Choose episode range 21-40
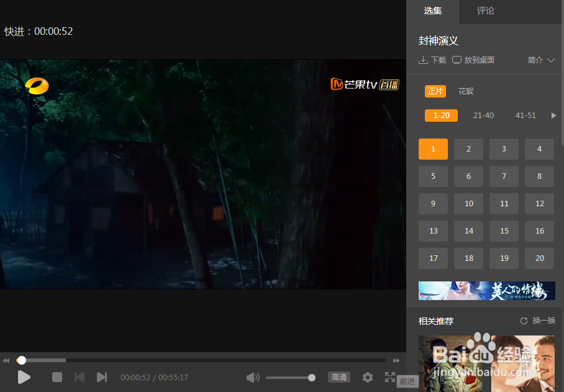The height and width of the screenshot is (392, 564). coord(483,116)
